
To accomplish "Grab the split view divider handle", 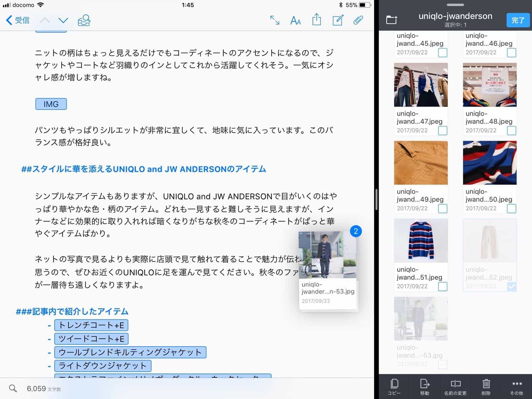I will [376, 200].
